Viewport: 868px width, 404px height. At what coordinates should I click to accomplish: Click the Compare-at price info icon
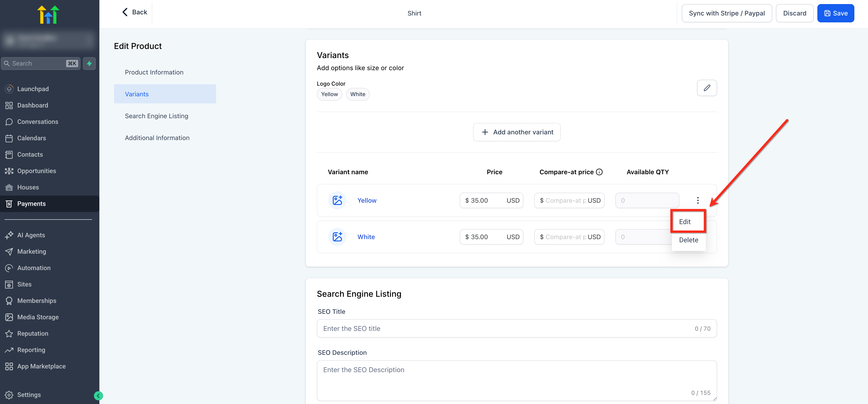[599, 172]
